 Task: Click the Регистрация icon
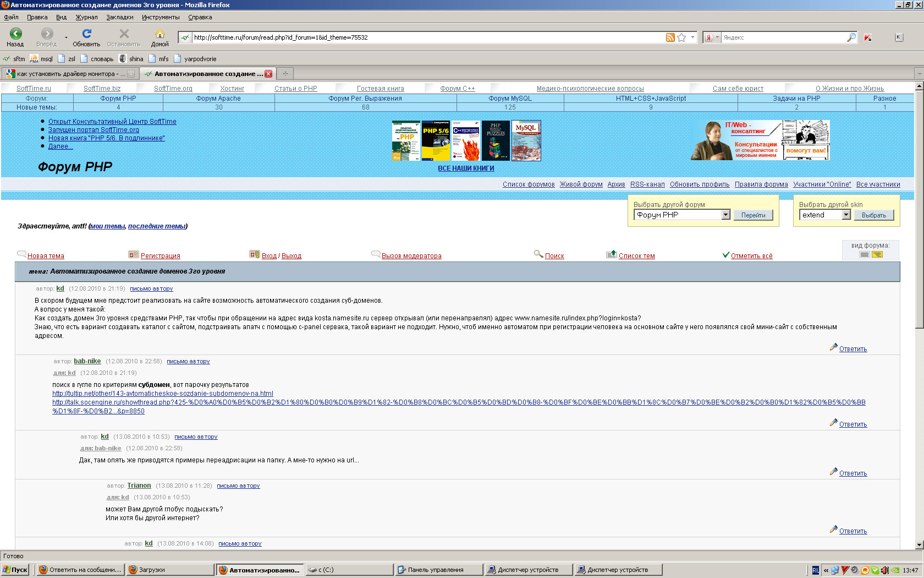[133, 254]
